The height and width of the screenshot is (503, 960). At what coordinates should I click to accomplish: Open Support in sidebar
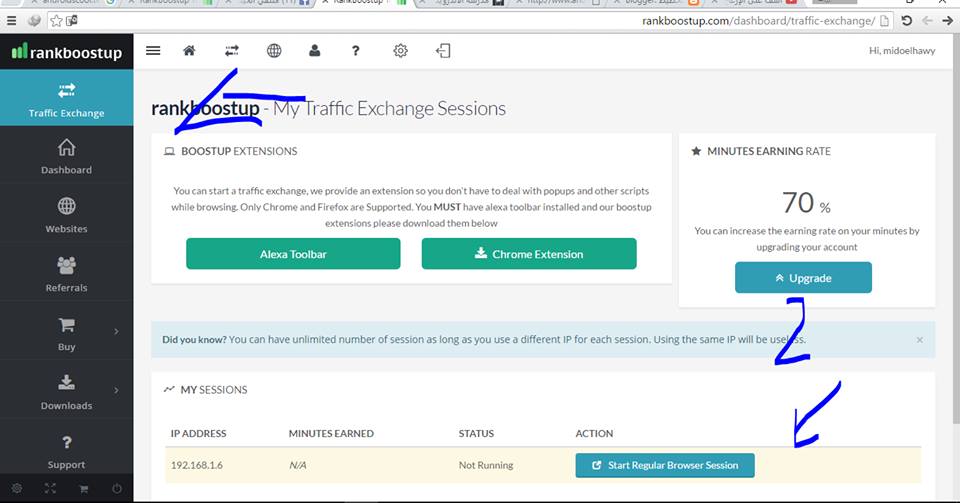coord(66,452)
